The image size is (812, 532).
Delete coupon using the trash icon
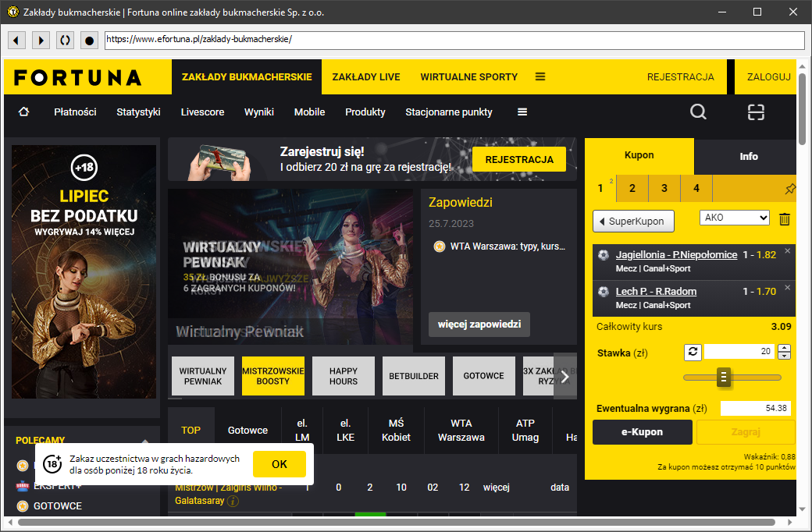click(785, 219)
